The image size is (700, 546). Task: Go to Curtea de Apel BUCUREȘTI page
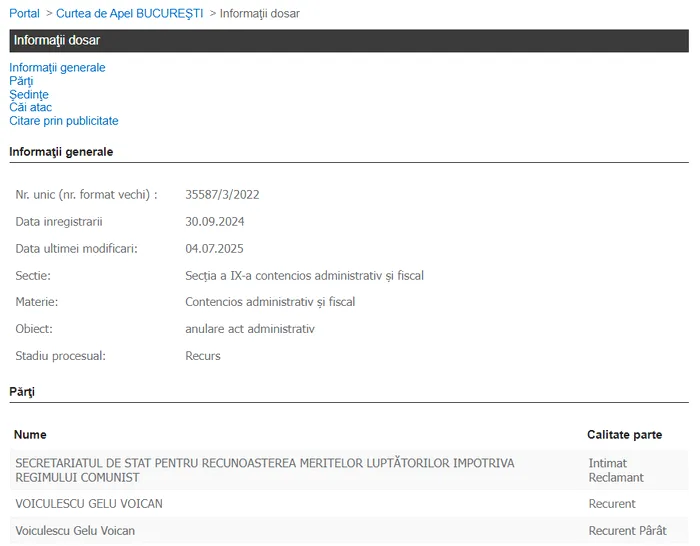tap(129, 13)
